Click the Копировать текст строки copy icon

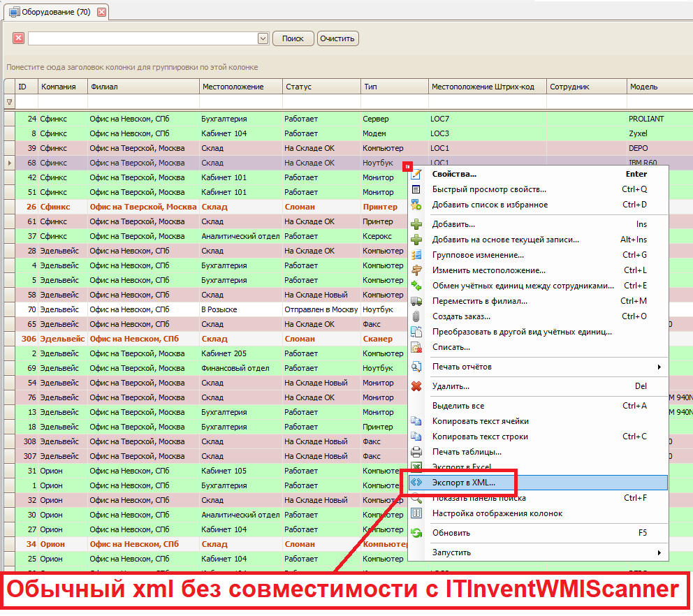[416, 437]
